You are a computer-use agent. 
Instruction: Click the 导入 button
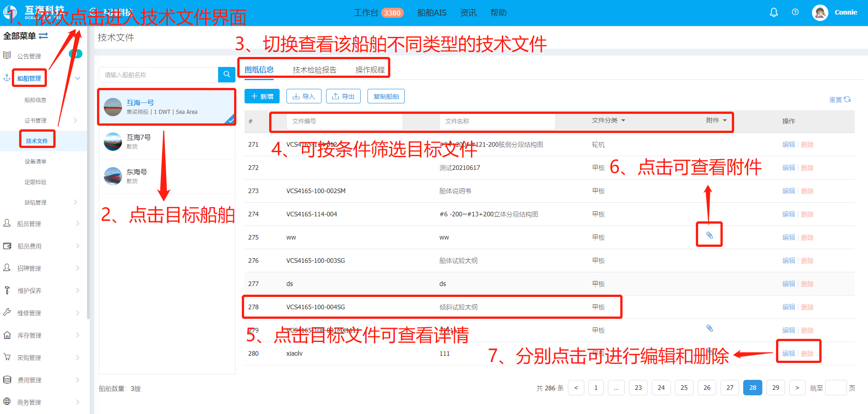pos(304,96)
